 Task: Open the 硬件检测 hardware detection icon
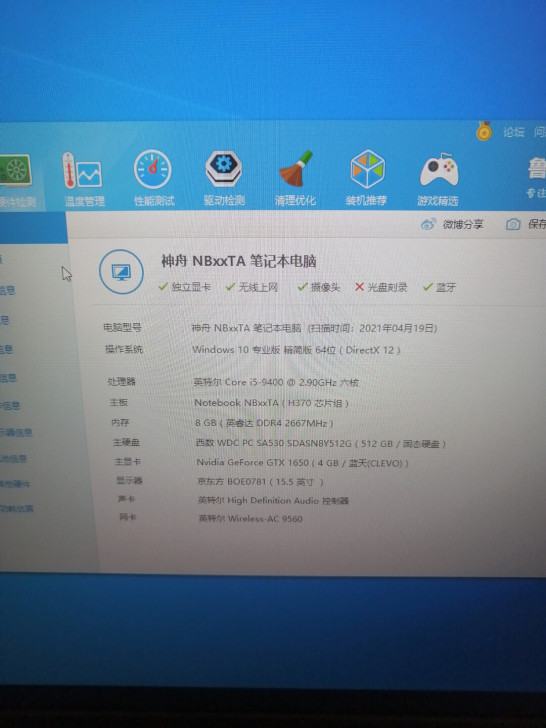[x=15, y=171]
